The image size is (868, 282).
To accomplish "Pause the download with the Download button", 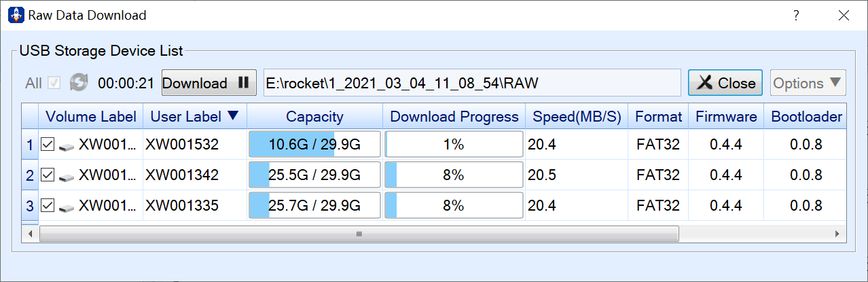I will click(x=209, y=83).
